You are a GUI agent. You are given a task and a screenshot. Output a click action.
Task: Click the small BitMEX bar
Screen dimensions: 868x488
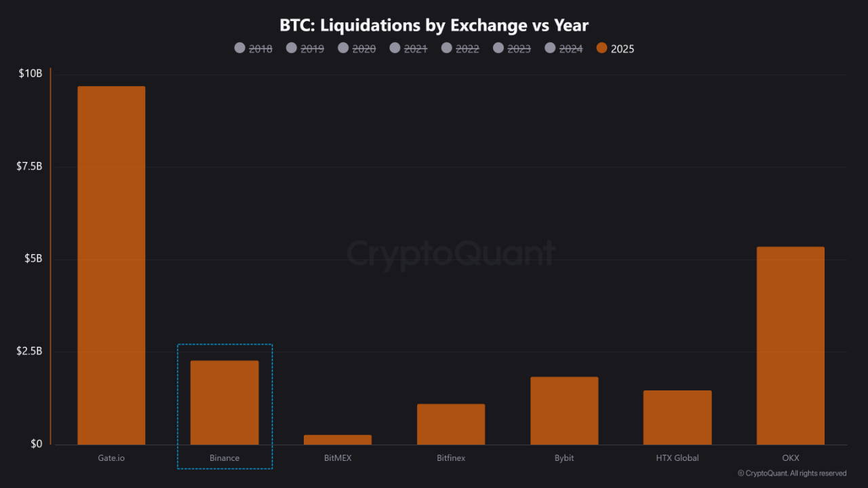click(x=338, y=440)
